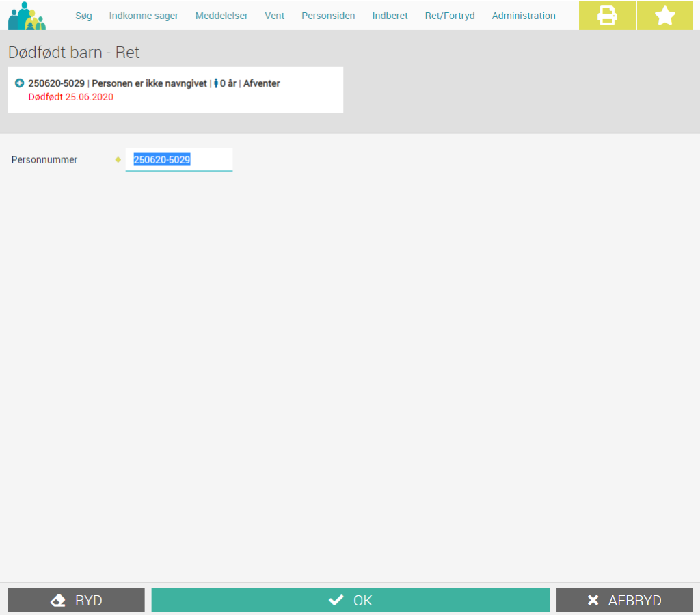Click the 'Afventer' status text
The image size is (700, 615).
point(262,83)
